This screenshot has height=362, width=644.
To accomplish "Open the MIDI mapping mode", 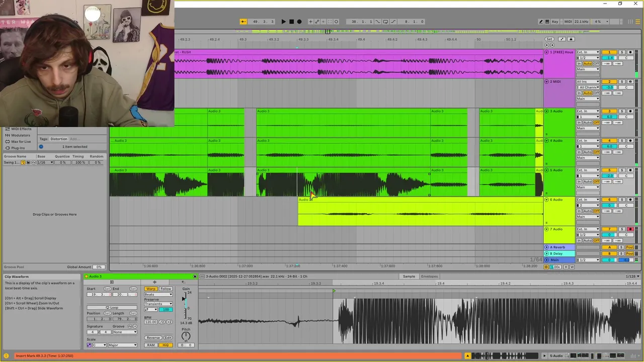I will [x=568, y=22].
